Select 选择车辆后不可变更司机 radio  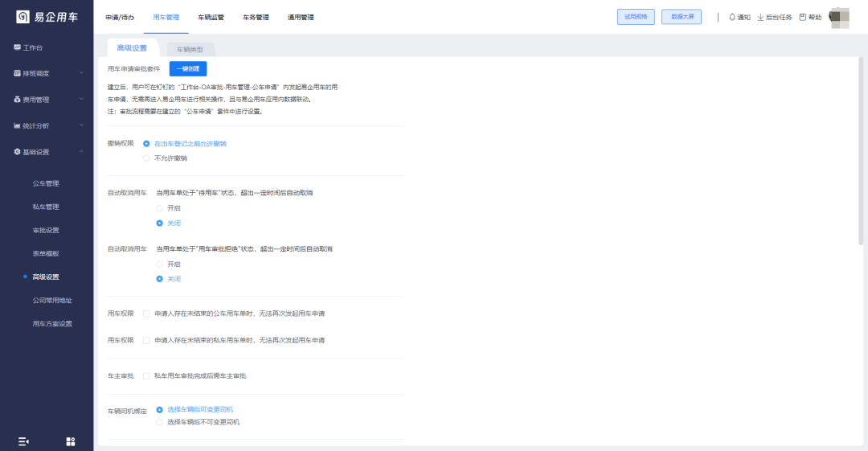point(159,422)
